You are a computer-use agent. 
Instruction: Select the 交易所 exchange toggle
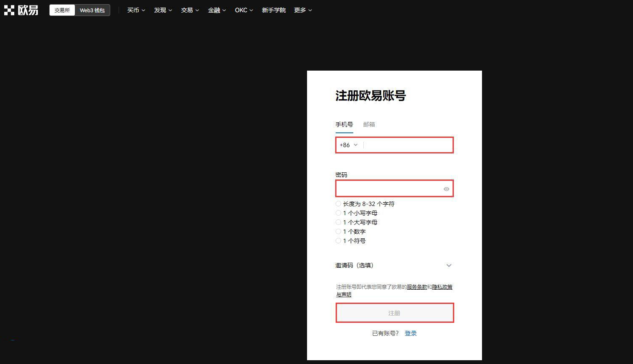tap(62, 10)
